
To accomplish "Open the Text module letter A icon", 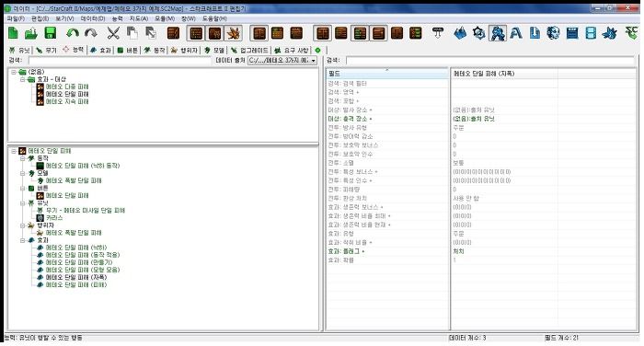I will [516, 33].
